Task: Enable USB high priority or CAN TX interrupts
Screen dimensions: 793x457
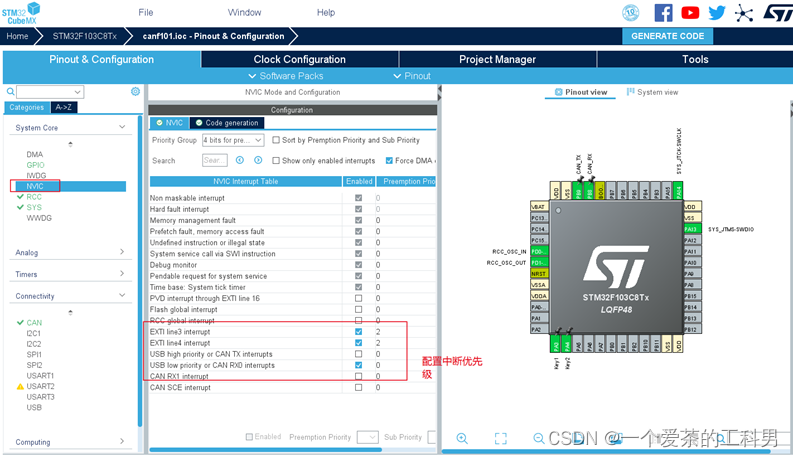Action: [x=359, y=354]
